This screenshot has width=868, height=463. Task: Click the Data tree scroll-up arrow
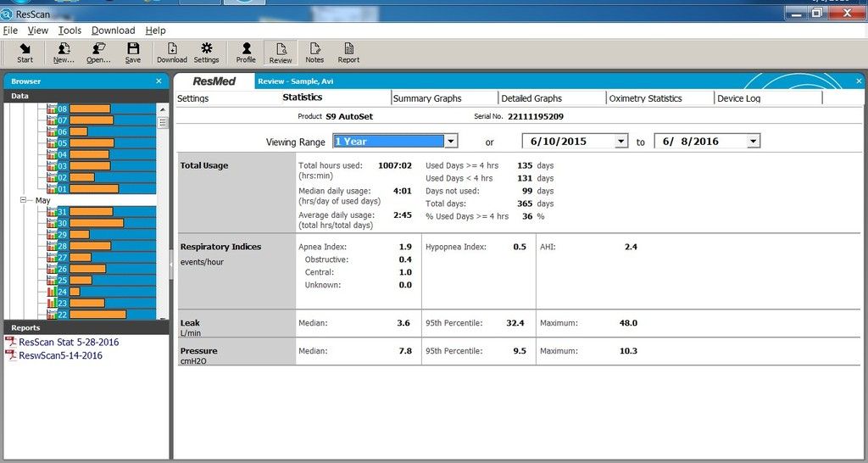pyautogui.click(x=162, y=109)
